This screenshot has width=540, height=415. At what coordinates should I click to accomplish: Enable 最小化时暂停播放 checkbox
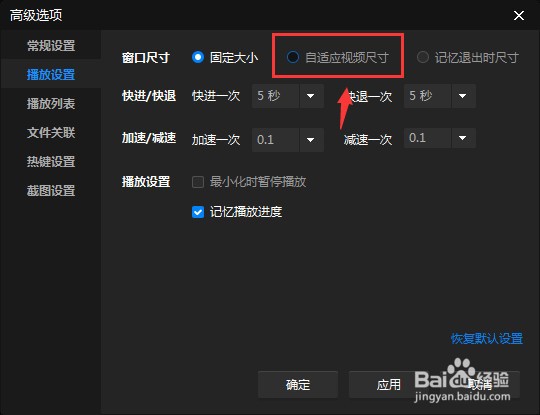click(198, 182)
